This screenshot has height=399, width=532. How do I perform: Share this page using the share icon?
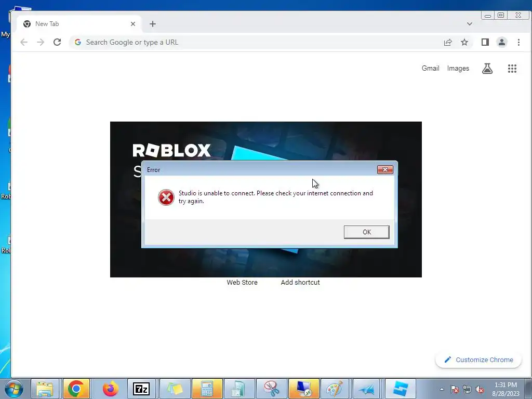click(448, 42)
